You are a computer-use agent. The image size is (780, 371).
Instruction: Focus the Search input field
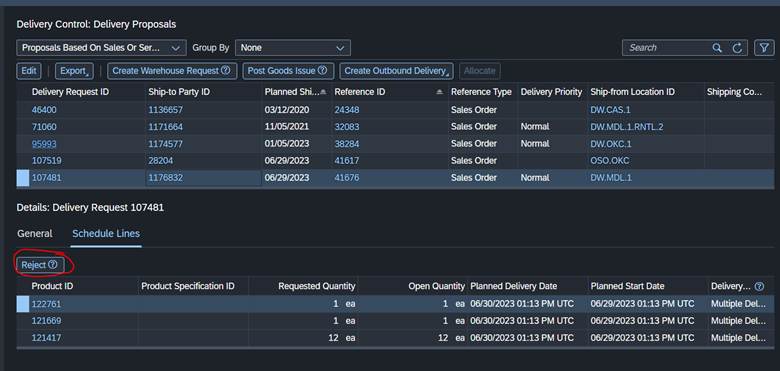tap(667, 48)
